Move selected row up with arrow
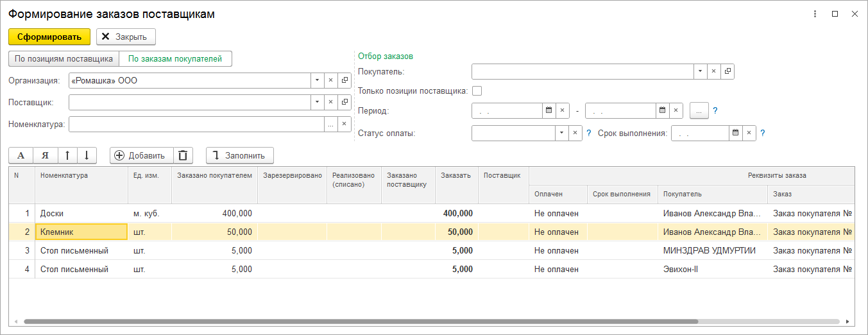The height and width of the screenshot is (335, 868). pyautogui.click(x=67, y=155)
